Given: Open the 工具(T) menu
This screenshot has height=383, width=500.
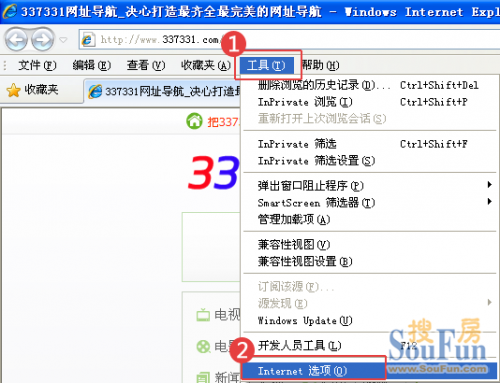Looking at the screenshot, I should [x=267, y=65].
